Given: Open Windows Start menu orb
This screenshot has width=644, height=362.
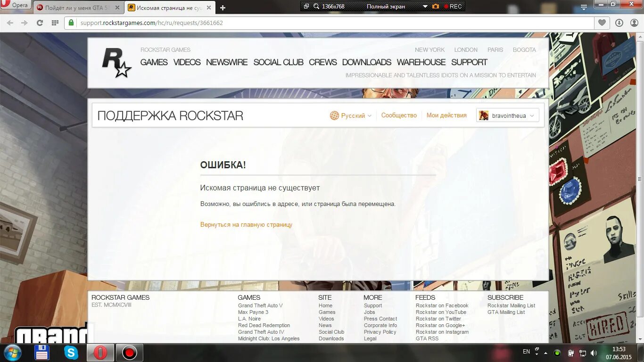Looking at the screenshot, I should click(12, 353).
